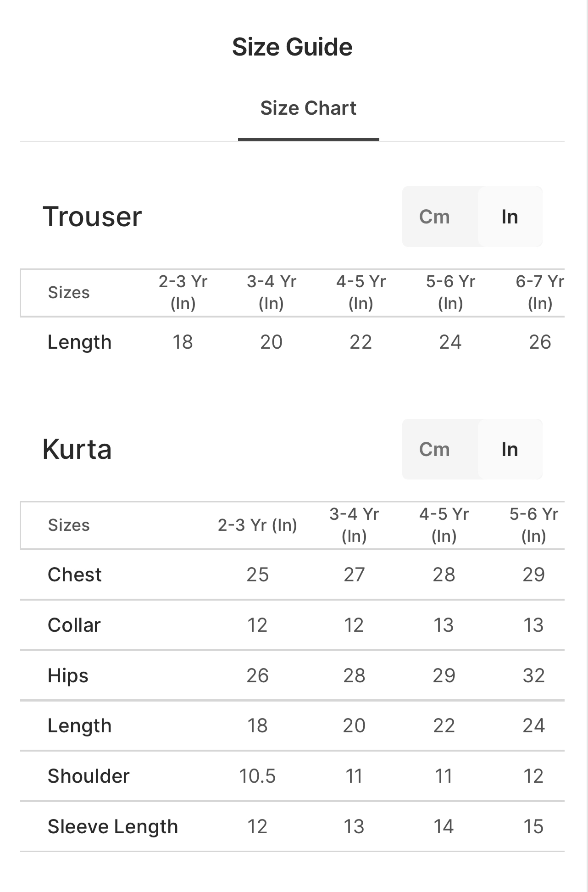
Task: Click the 32 hips value cell
Action: [x=533, y=675]
